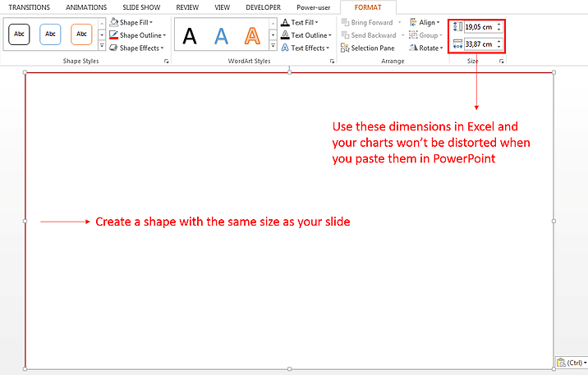
Task: Apply the black A WordArt style
Action: (x=190, y=36)
